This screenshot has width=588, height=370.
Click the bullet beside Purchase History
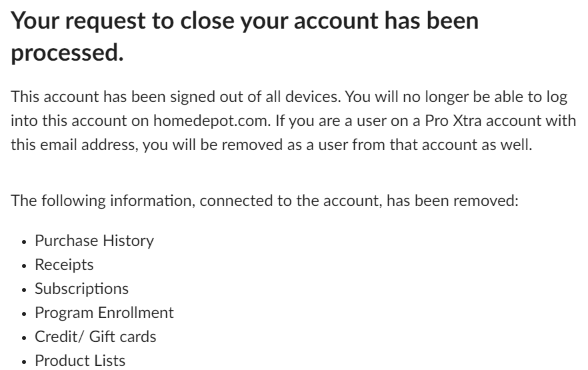24,241
